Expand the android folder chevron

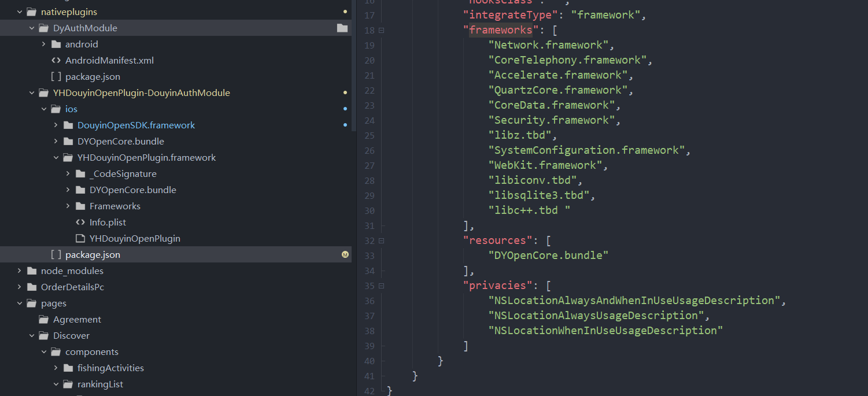pyautogui.click(x=44, y=44)
